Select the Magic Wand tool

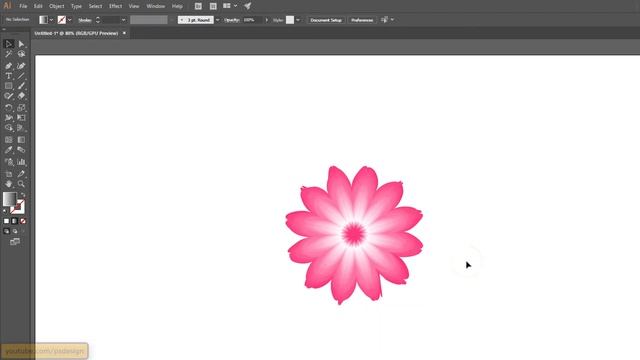coord(9,54)
